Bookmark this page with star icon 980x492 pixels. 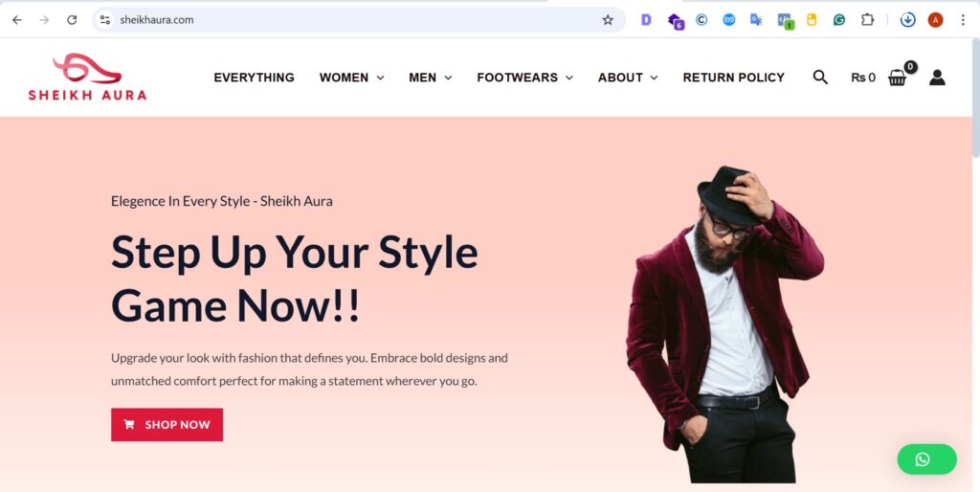tap(608, 20)
